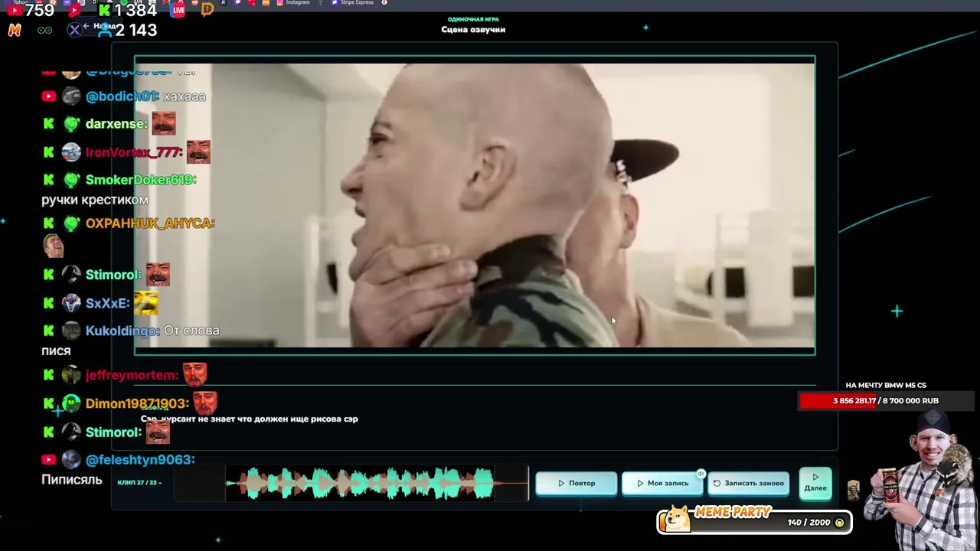The width and height of the screenshot is (980, 551).
Task: Click IronVortex_777's avatar
Action: pyautogui.click(x=71, y=152)
